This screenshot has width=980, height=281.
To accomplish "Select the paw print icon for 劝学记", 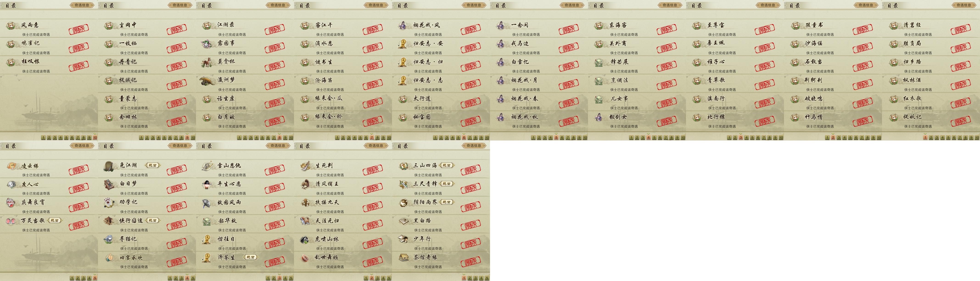I will tap(109, 202).
